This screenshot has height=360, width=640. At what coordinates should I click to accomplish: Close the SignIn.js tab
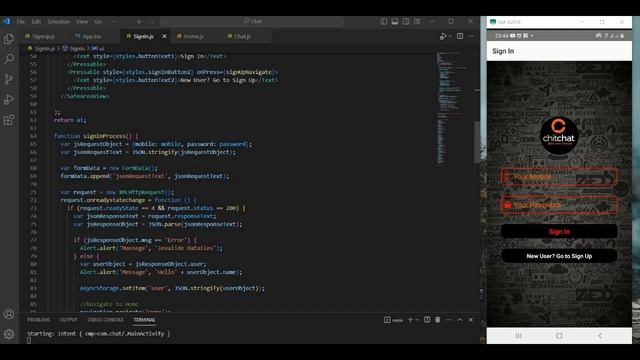164,36
